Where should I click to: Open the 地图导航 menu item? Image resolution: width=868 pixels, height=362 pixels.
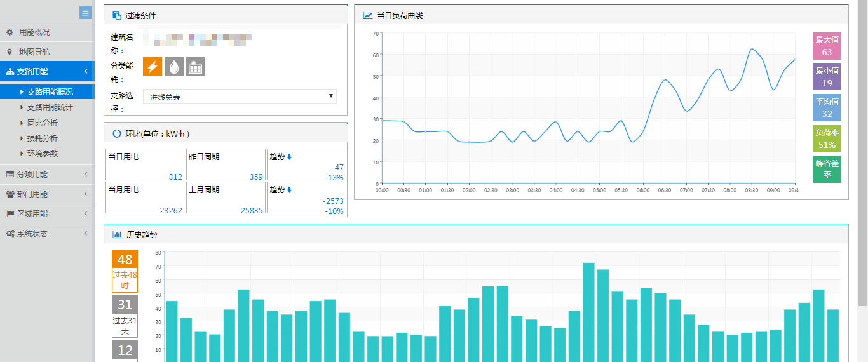click(x=48, y=51)
